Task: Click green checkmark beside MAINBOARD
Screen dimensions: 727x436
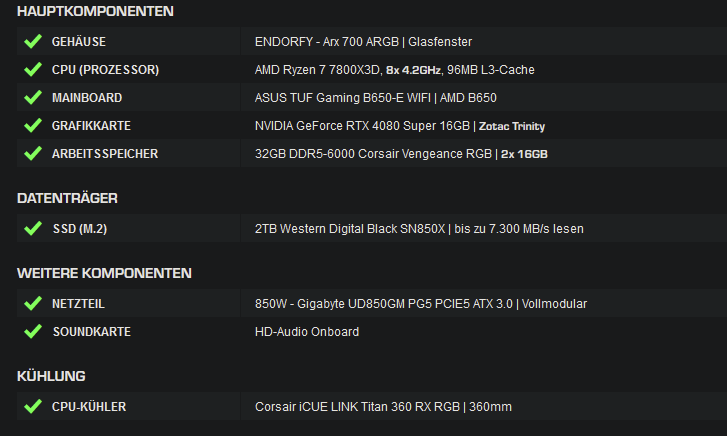Action: coord(33,97)
